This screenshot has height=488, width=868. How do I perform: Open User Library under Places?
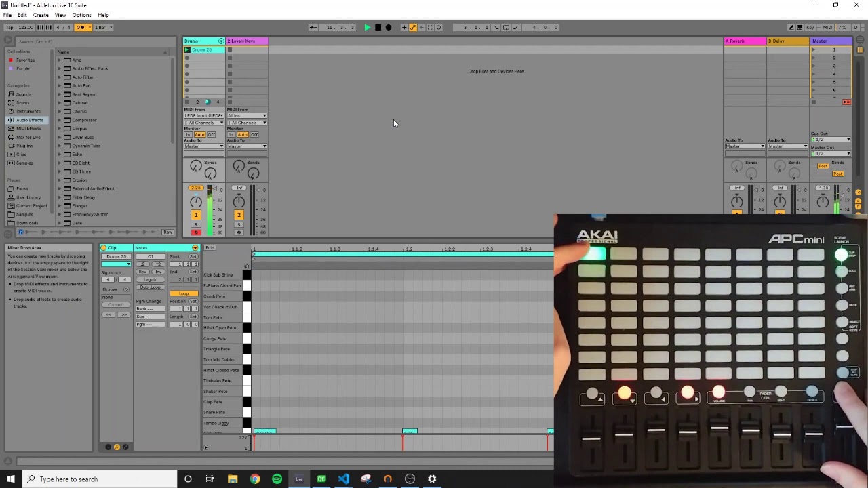[x=28, y=197]
